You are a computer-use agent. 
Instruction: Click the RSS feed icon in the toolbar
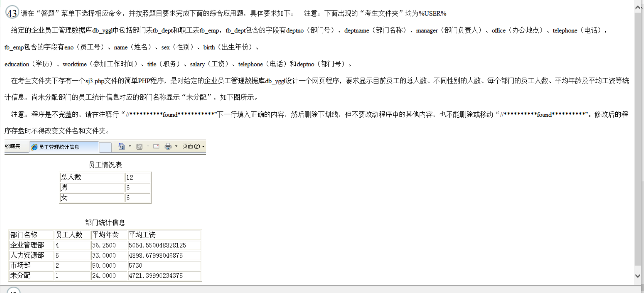point(139,146)
